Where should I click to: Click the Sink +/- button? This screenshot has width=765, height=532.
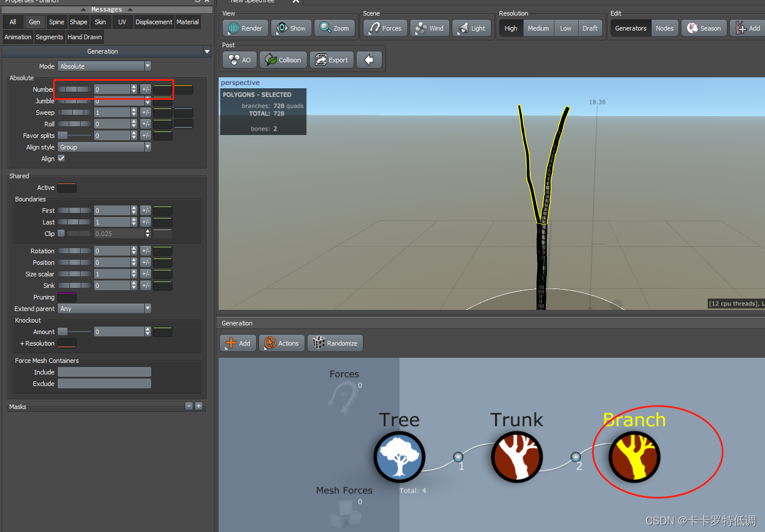click(x=145, y=286)
